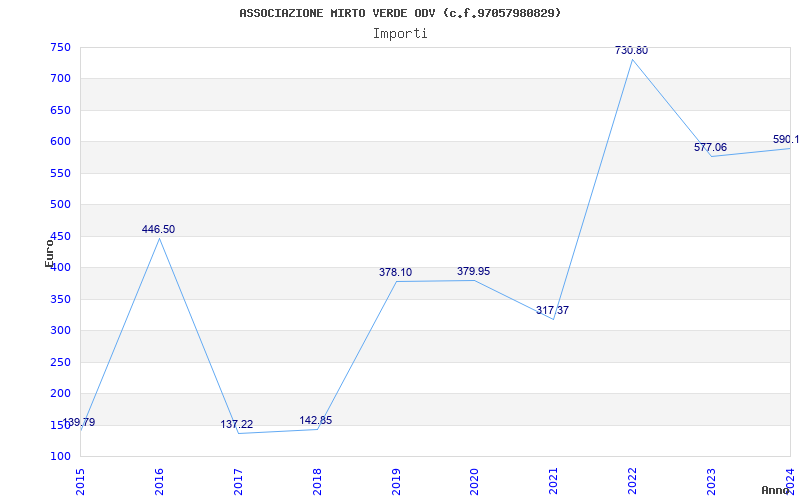Click the 700 y-axis value
Image resolution: width=800 pixels, height=500 pixels.
[x=60, y=79]
